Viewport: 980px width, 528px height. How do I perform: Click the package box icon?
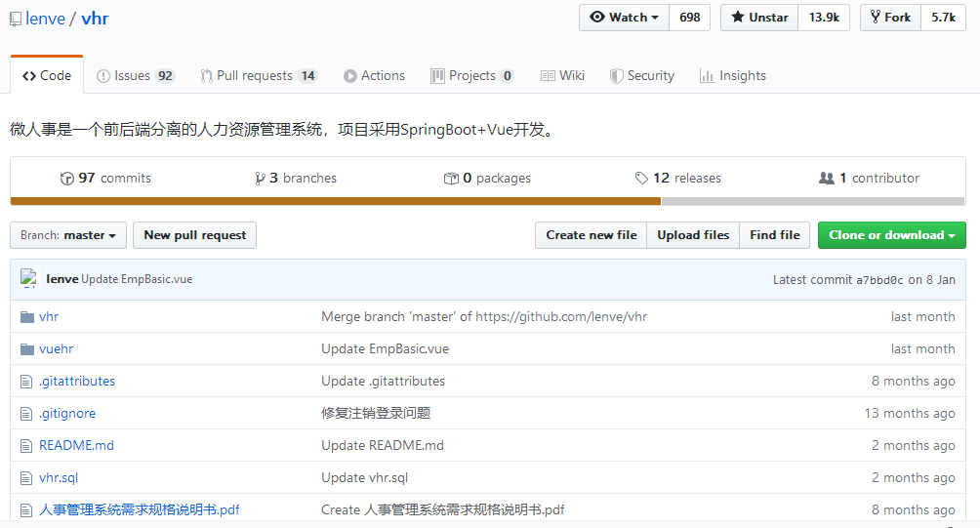pyautogui.click(x=451, y=179)
